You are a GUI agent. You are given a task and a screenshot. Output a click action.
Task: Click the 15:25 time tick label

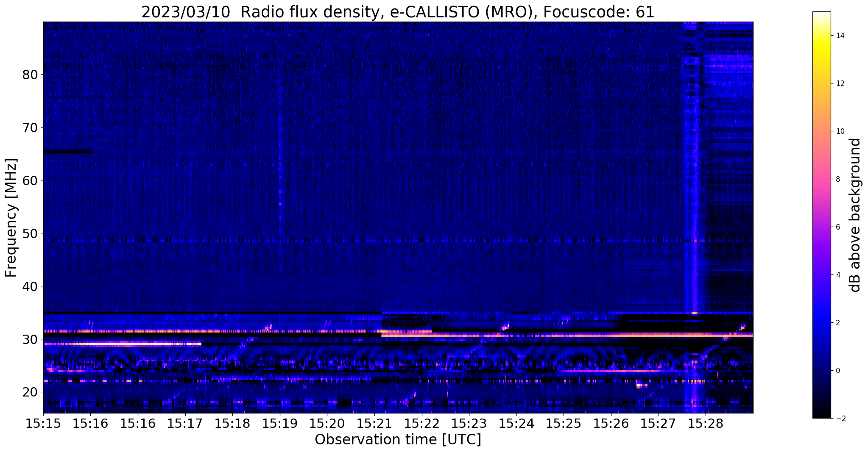click(x=564, y=423)
